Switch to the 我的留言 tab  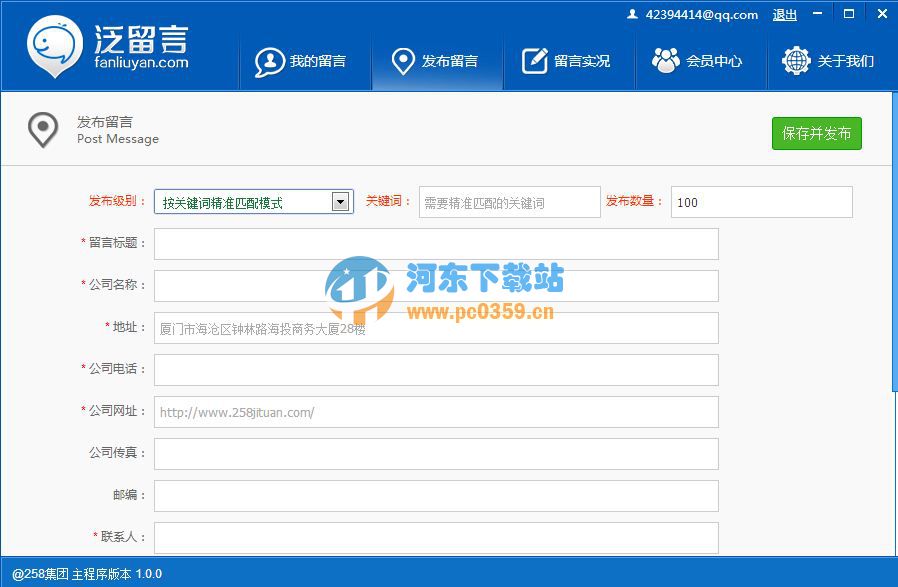pyautogui.click(x=306, y=60)
